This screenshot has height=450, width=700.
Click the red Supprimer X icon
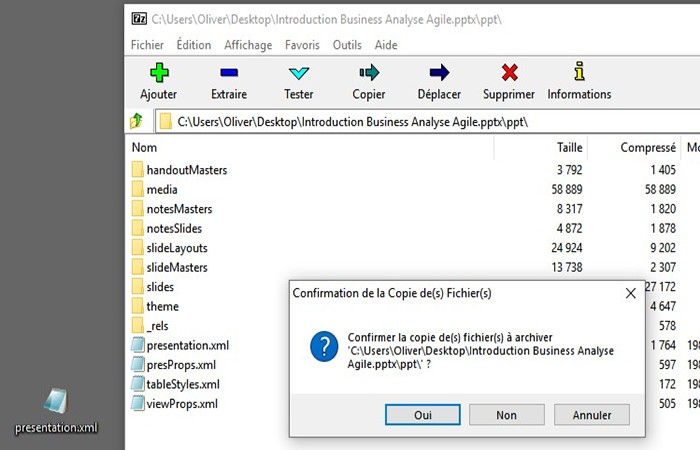(509, 72)
